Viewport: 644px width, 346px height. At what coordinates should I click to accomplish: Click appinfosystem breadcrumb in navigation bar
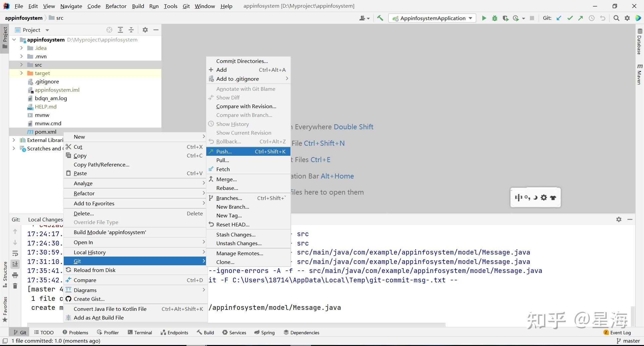[24, 18]
